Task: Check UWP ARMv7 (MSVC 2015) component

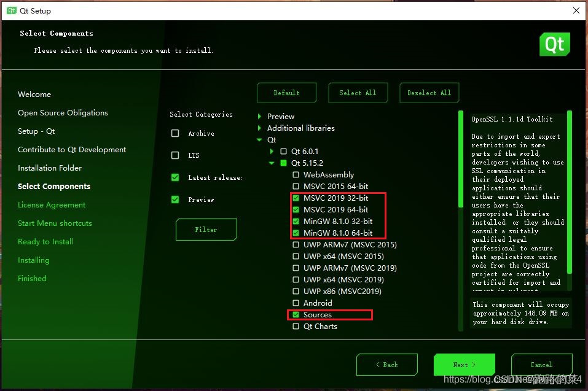Action: point(296,244)
